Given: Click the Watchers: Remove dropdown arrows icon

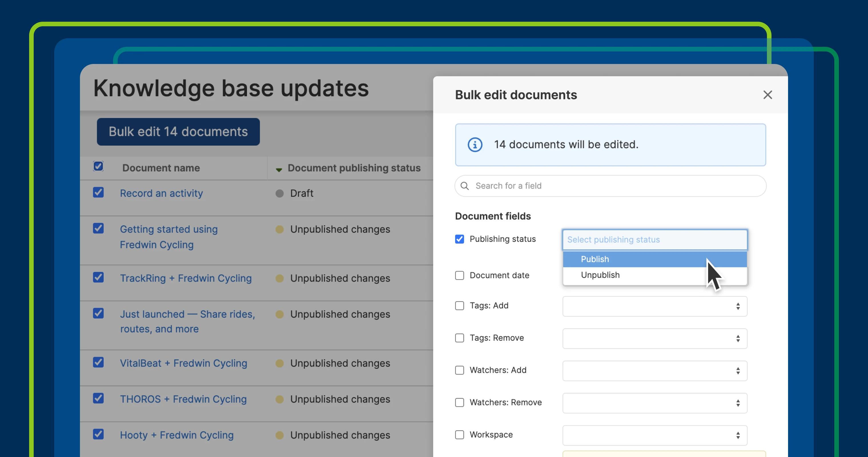Looking at the screenshot, I should click(738, 403).
